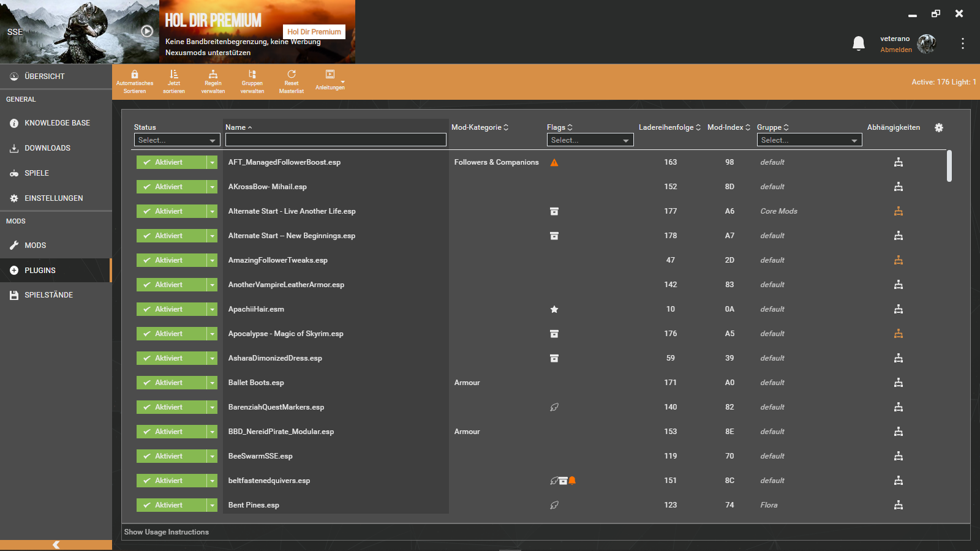Open Downloads in the sidebar
The width and height of the screenshot is (980, 551).
point(47,148)
